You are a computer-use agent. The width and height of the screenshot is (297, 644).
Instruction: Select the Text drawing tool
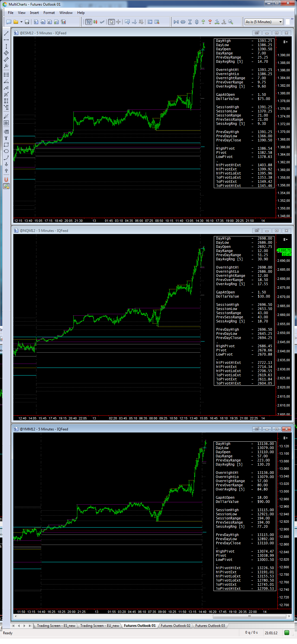pos(6,138)
